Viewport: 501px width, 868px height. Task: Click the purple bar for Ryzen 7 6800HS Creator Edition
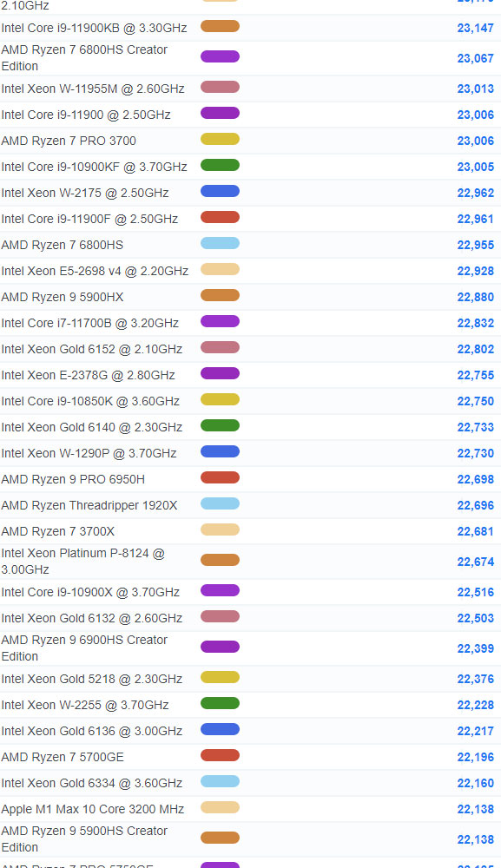tap(220, 56)
